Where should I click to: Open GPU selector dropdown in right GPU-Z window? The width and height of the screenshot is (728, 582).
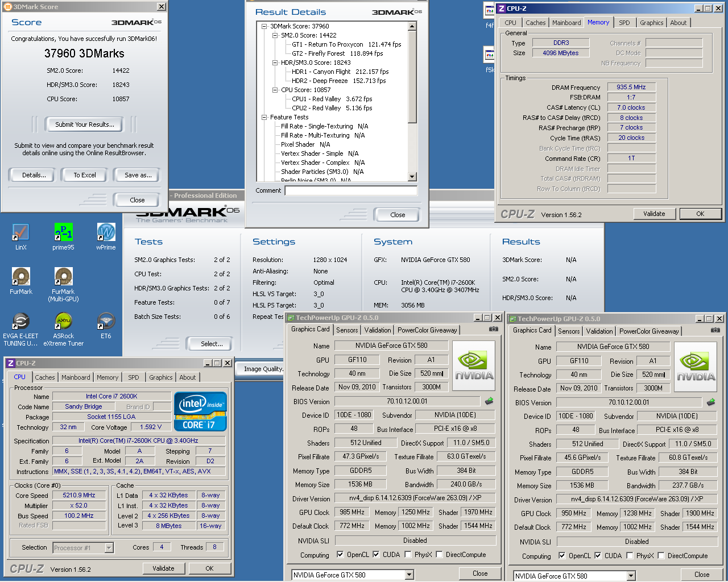(x=631, y=576)
